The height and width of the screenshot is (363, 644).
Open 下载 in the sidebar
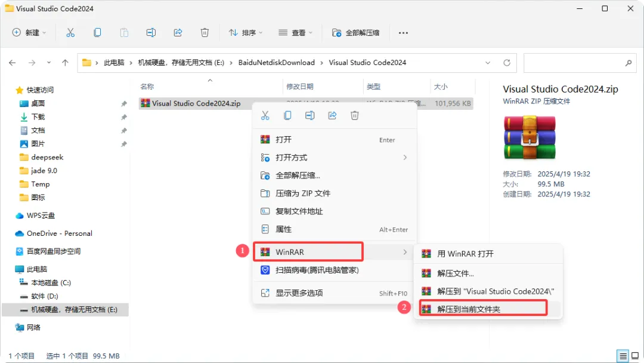pos(38,117)
